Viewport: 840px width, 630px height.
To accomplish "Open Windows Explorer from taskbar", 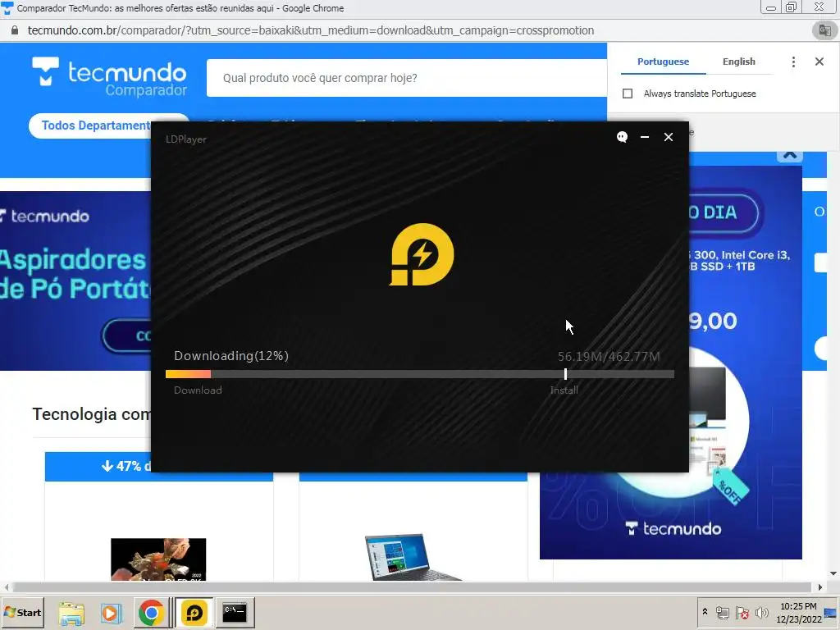I will click(71, 613).
